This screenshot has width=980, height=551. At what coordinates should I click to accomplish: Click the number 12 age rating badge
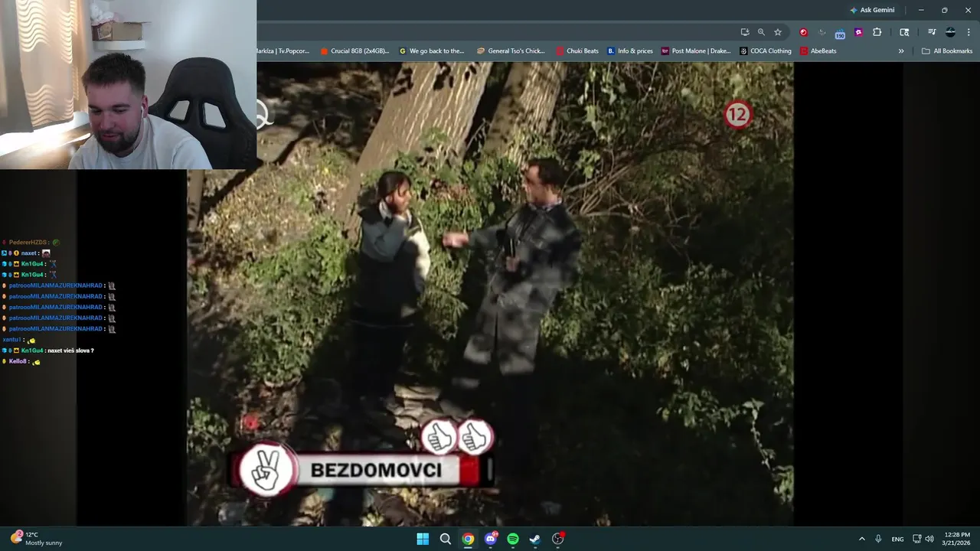pos(738,115)
